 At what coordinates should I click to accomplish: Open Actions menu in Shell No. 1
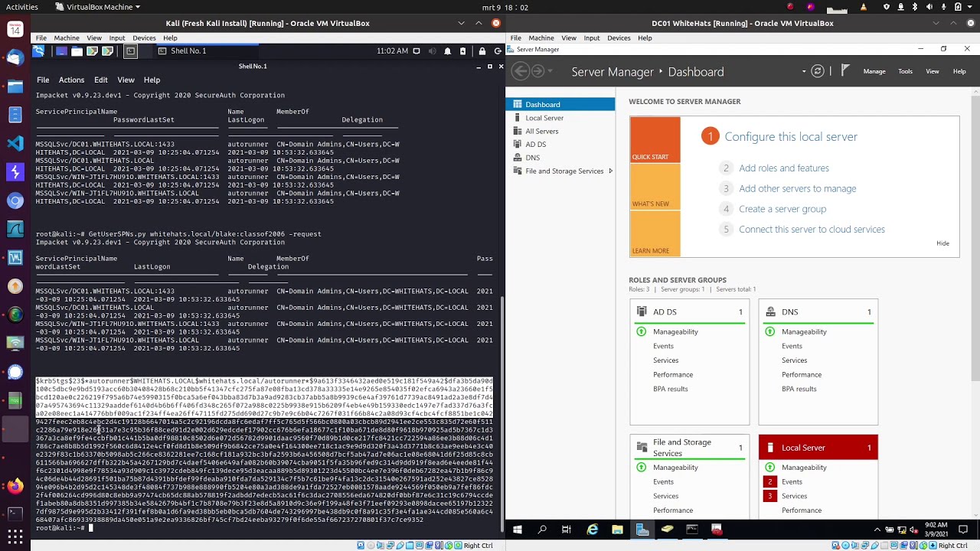tap(71, 80)
